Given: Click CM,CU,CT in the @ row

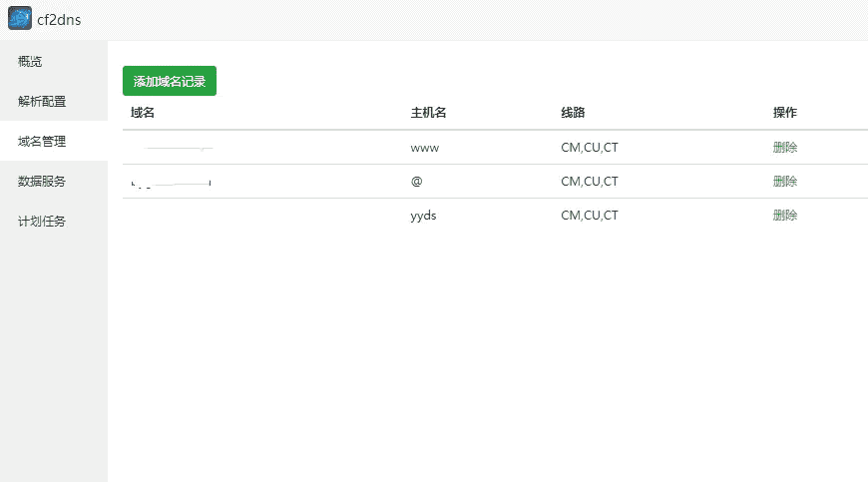Looking at the screenshot, I should (590, 181).
